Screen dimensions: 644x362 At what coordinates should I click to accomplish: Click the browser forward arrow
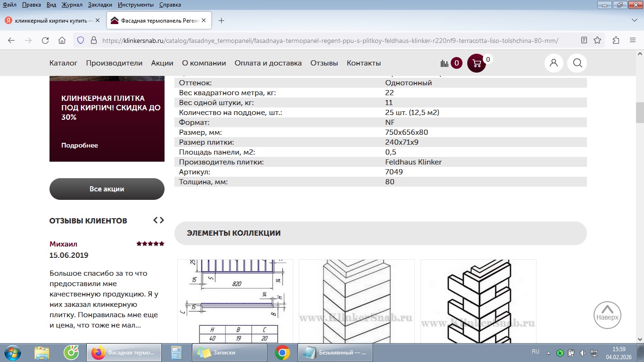tap(28, 41)
